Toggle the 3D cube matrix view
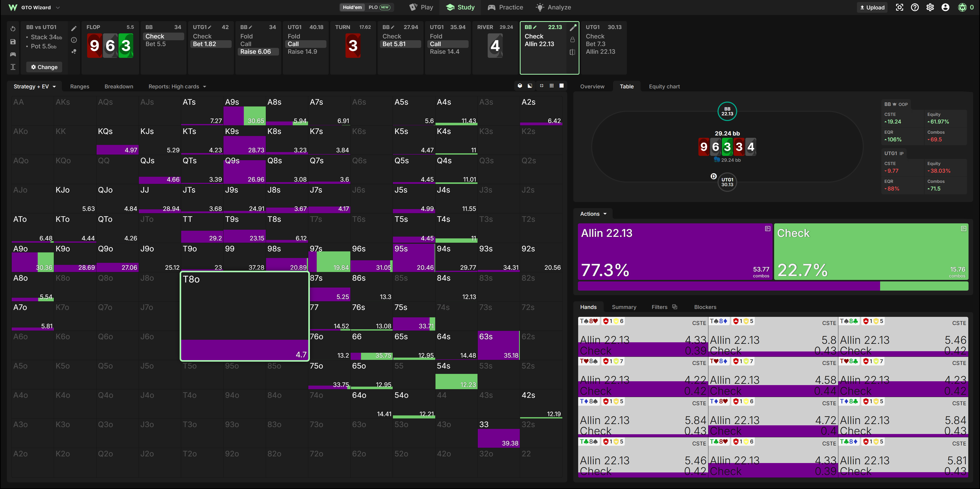The height and width of the screenshot is (489, 980). (x=520, y=86)
